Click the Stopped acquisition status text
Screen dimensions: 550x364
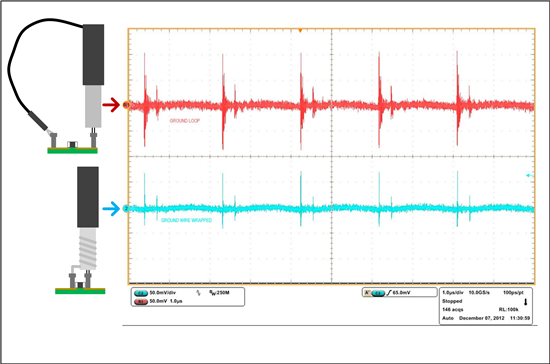452,301
